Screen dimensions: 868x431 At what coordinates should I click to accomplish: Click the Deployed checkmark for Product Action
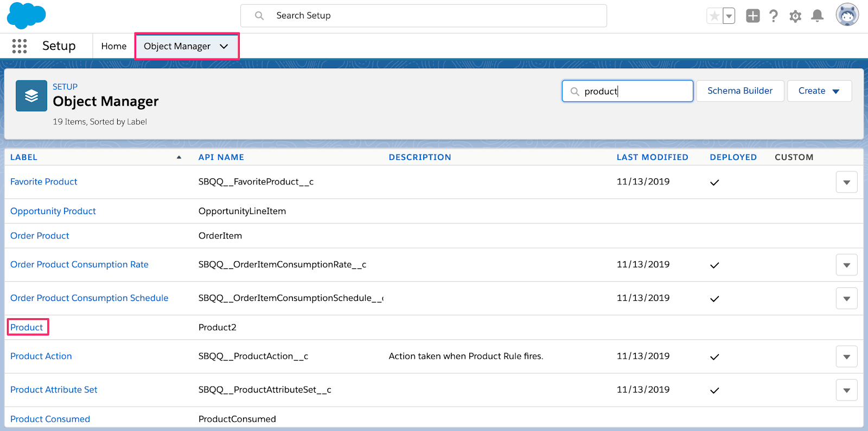click(x=714, y=357)
